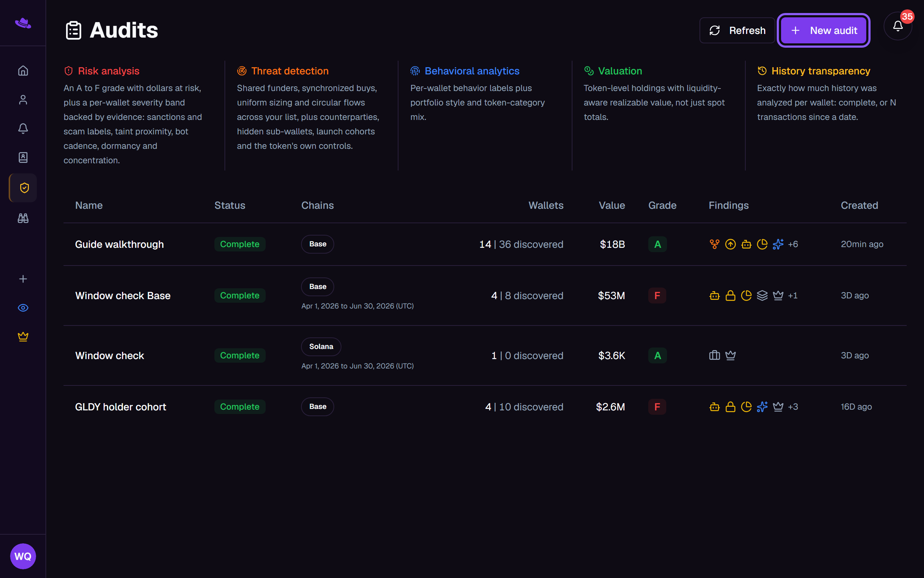Open the Window check Base audit
924x578 pixels.
coord(123,296)
